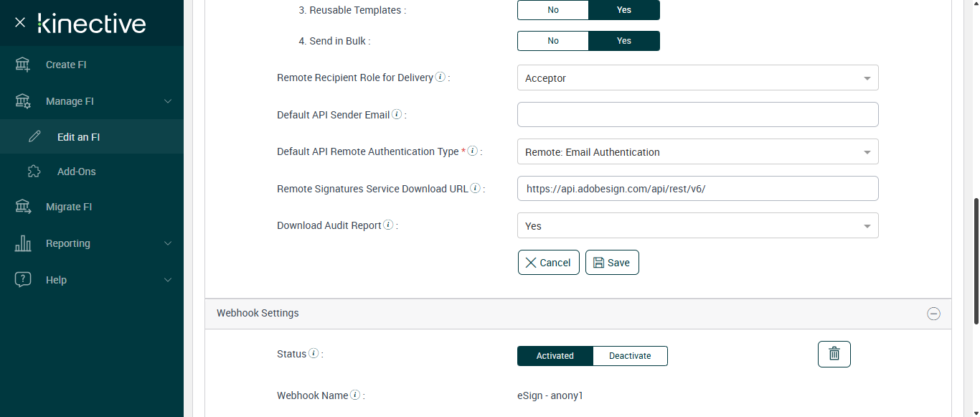Open Default API Remote Authentication Type dropdown
980x417 pixels.
pos(697,152)
